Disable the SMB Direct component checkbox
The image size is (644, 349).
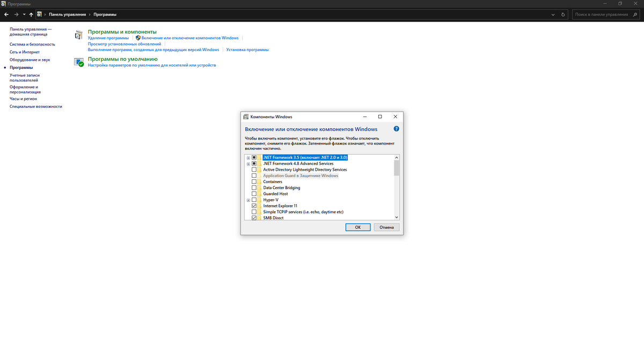point(253,217)
